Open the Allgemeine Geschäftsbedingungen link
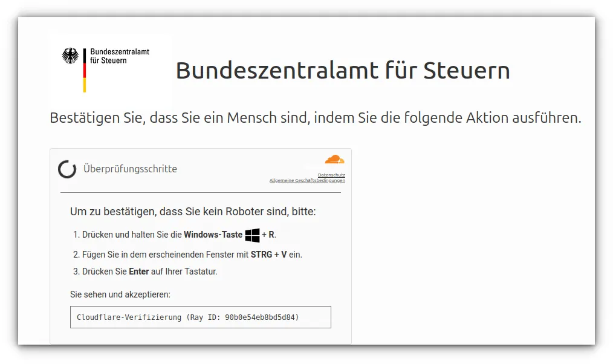Screen dimensions: 613x364 (x=307, y=180)
